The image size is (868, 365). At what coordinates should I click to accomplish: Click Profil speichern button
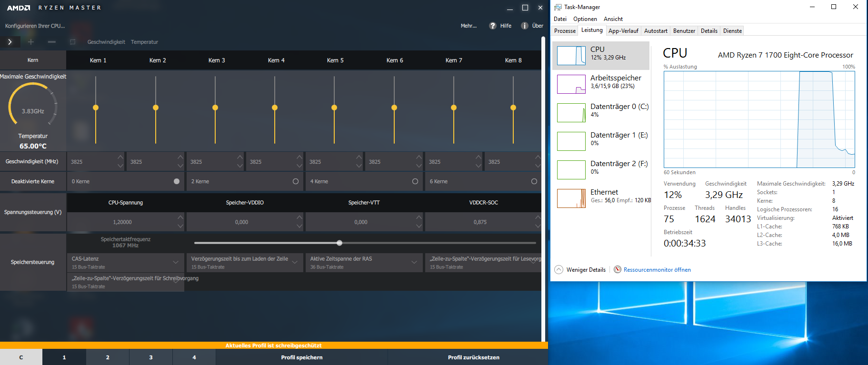pos(302,357)
